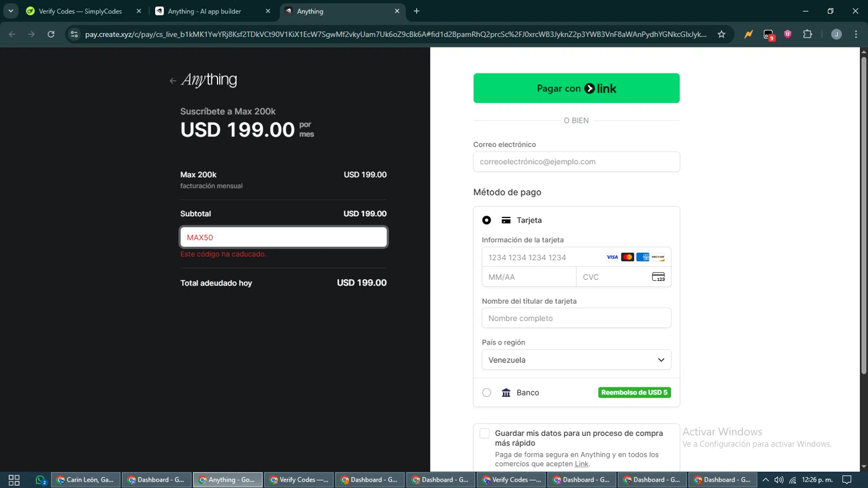The width and height of the screenshot is (868, 488).
Task: Click the Discover logo icon
Action: (658, 257)
